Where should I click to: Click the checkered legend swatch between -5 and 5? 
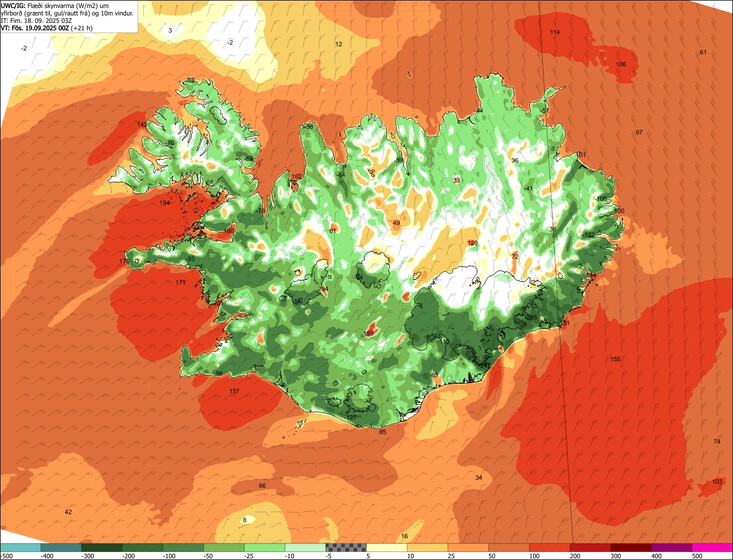pyautogui.click(x=346, y=547)
